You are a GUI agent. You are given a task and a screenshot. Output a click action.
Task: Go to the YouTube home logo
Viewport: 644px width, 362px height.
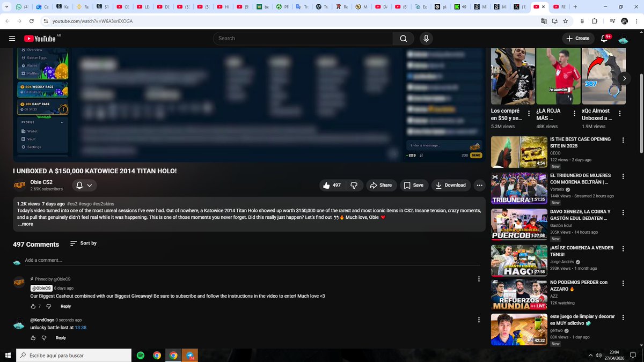click(40, 39)
